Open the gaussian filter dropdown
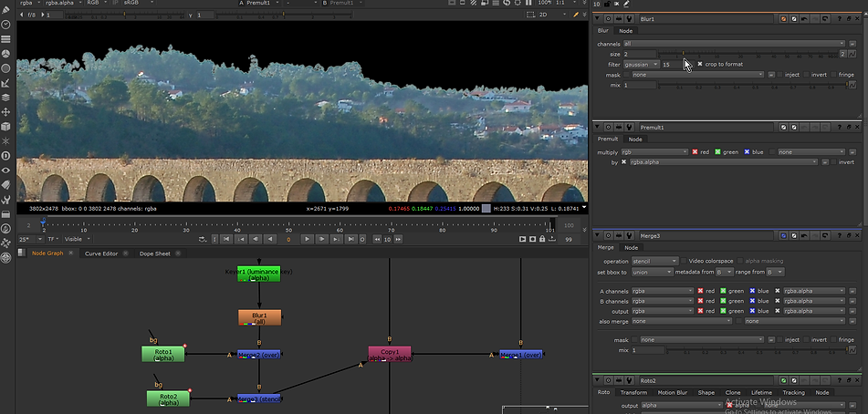The height and width of the screenshot is (414, 868). [641, 64]
